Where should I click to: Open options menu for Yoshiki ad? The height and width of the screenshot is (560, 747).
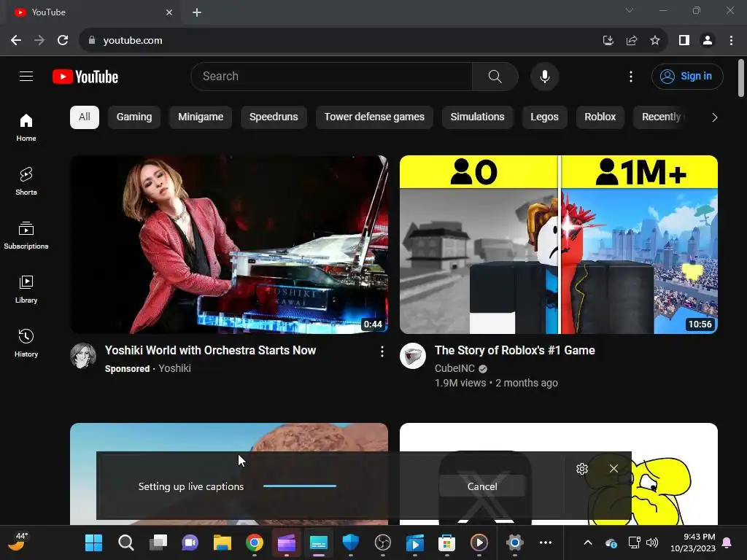382,352
